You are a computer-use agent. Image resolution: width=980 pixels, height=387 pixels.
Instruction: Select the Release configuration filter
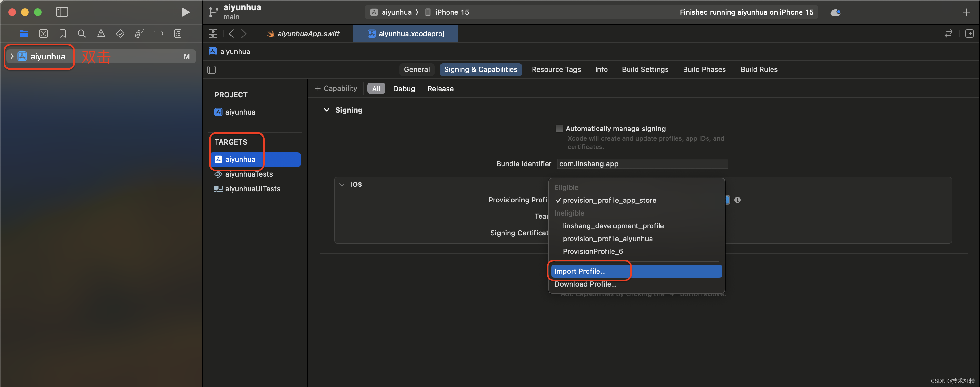(x=440, y=89)
